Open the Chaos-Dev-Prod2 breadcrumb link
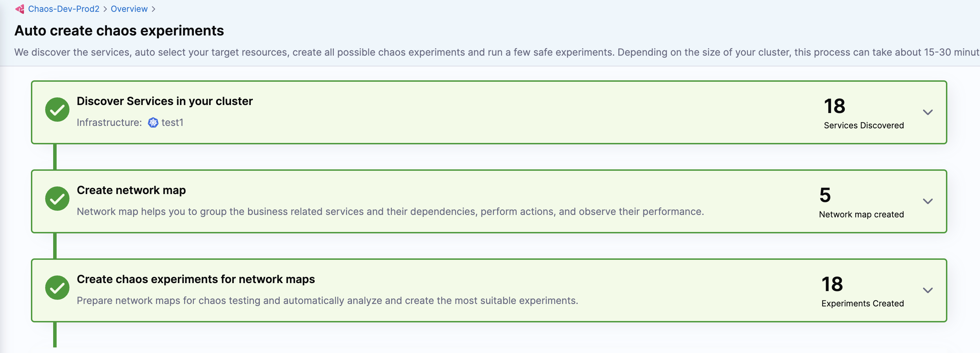The height and width of the screenshot is (353, 980). point(64,9)
